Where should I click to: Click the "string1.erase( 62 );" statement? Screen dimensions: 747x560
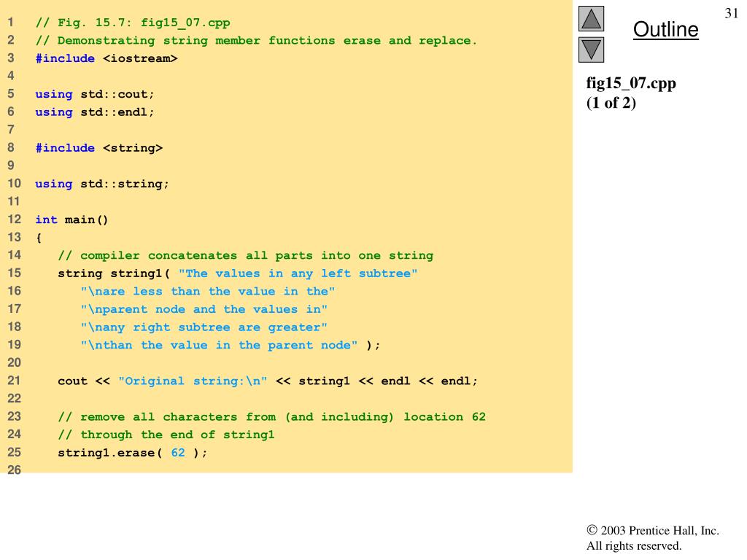click(133, 453)
